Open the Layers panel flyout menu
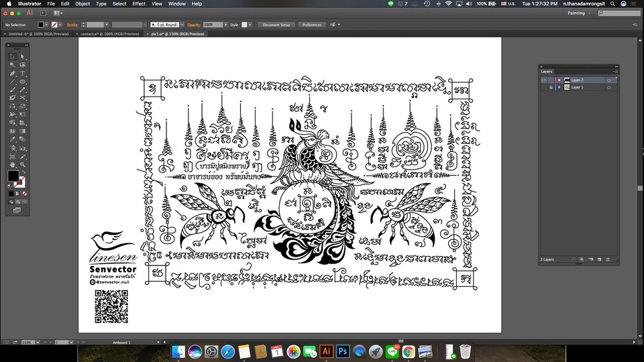This screenshot has height=362, width=644. 615,72
